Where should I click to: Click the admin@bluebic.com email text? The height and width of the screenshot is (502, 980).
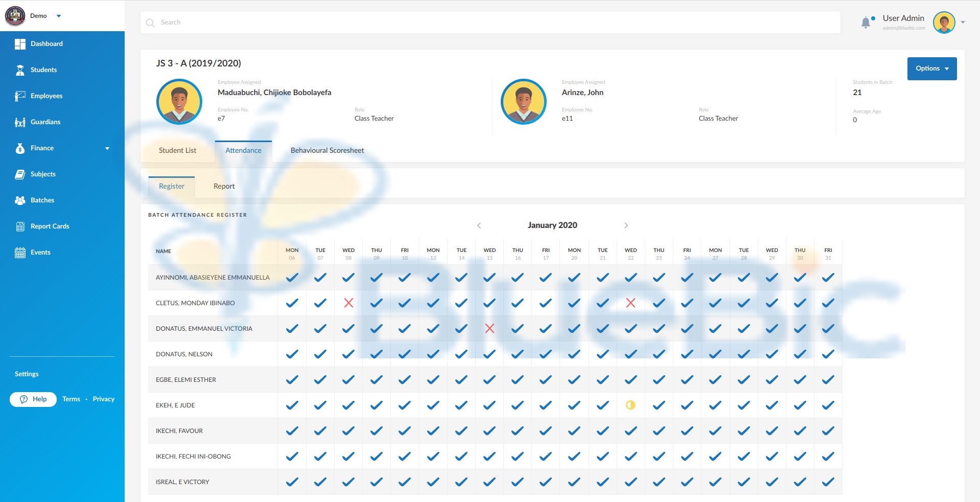click(x=904, y=28)
